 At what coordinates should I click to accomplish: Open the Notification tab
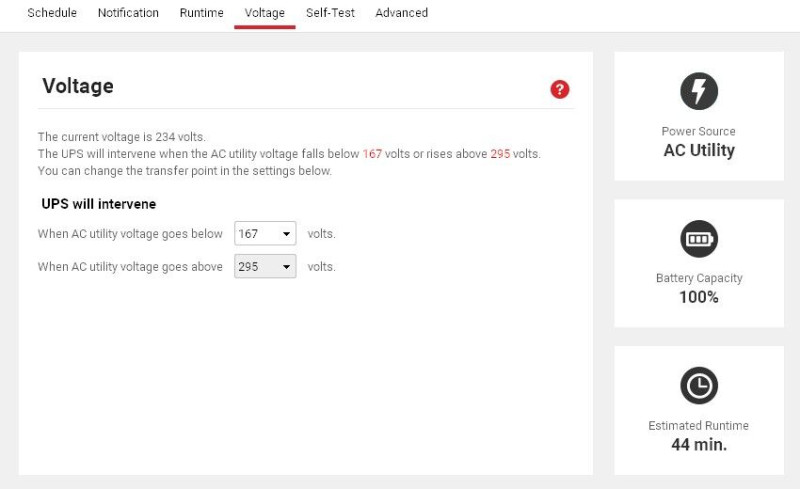click(128, 13)
